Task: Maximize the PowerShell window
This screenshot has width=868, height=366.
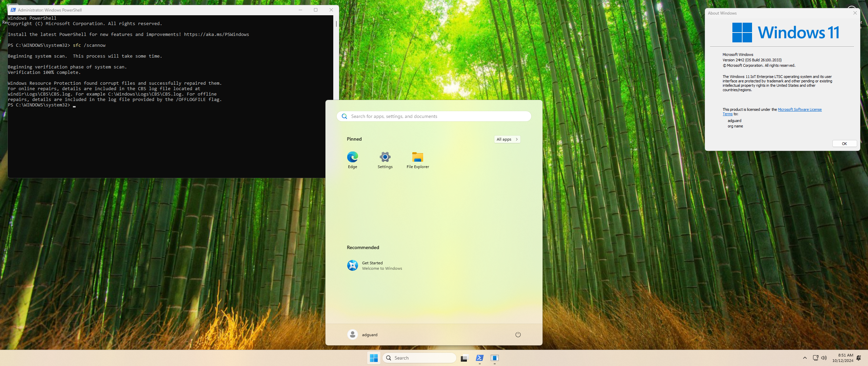Action: point(316,10)
